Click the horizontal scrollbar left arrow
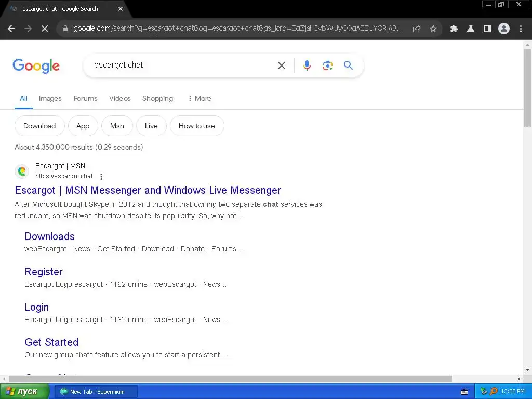This screenshot has width=532, height=399. click(x=4, y=379)
